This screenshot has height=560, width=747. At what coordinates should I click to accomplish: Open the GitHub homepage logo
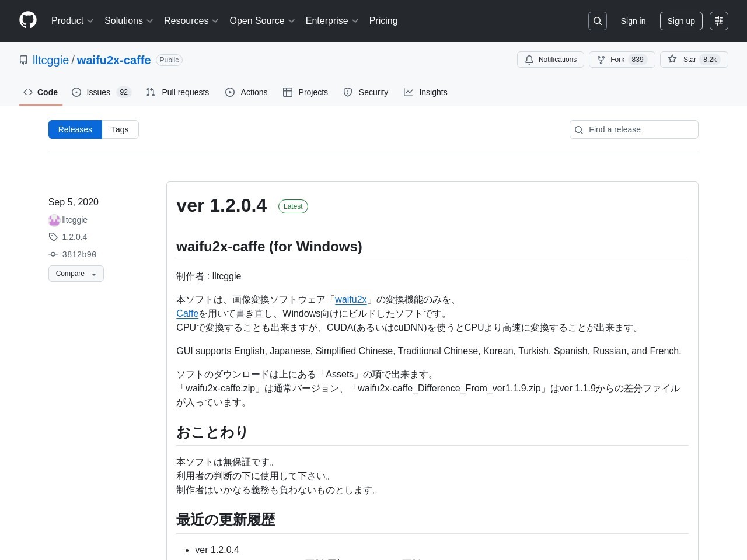pos(28,20)
